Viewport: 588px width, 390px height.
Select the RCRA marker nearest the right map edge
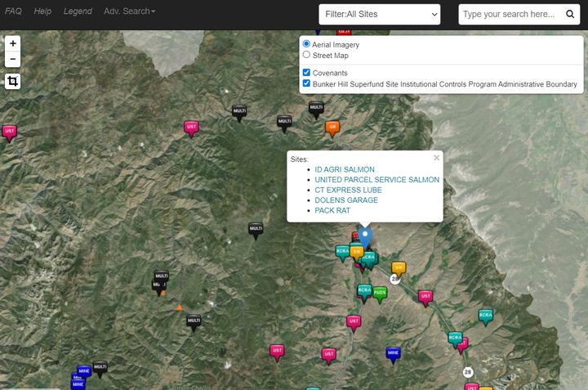(x=486, y=317)
